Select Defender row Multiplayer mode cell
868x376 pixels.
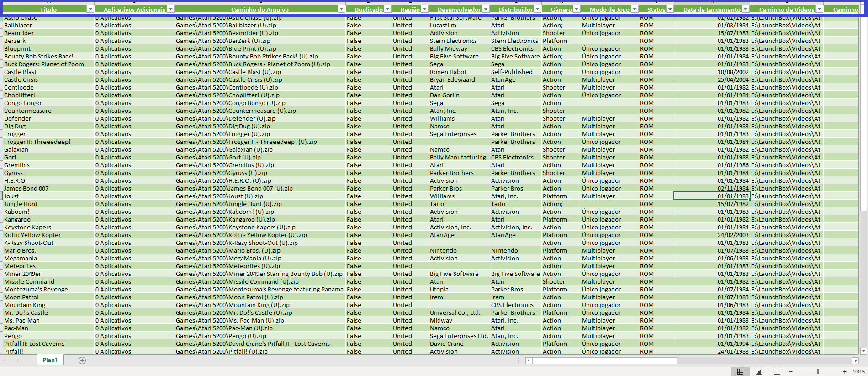click(609, 118)
